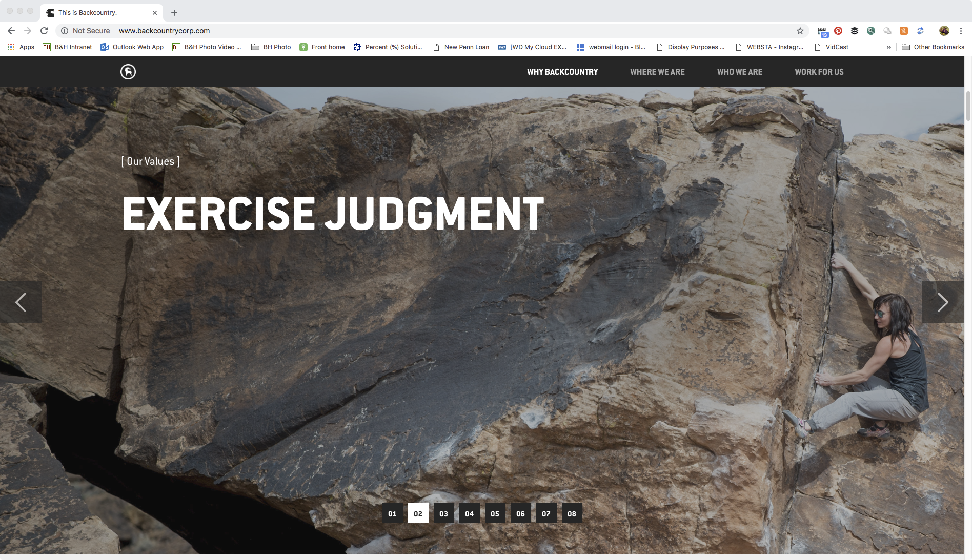Image resolution: width=972 pixels, height=560 pixels.
Task: Click the Backcountry goat logo
Action: coord(128,72)
